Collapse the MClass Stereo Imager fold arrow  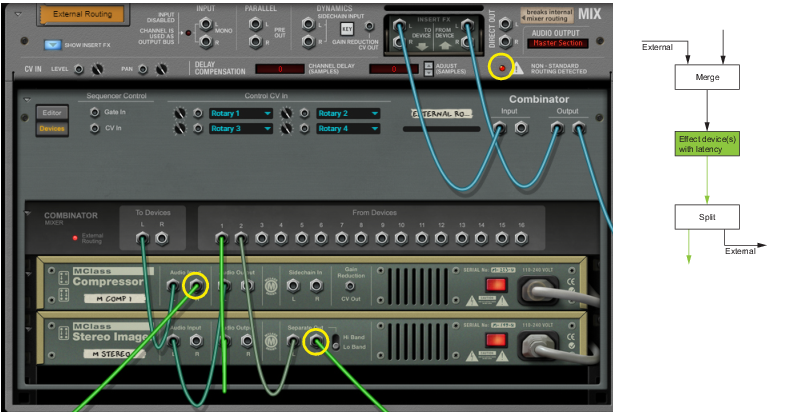pyautogui.click(x=30, y=330)
